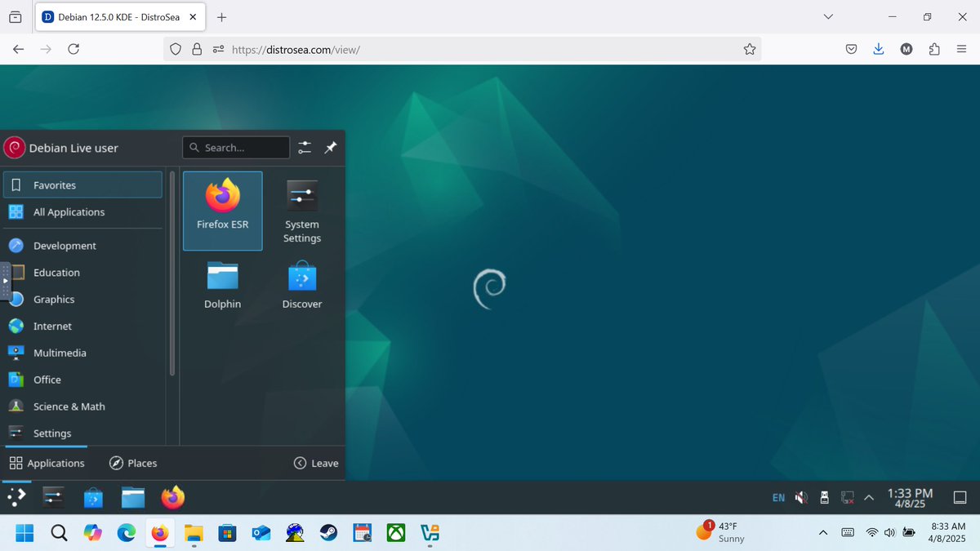Expand KDE system tray hidden icons arrow
Screen dimensions: 980x551
pos(869,497)
